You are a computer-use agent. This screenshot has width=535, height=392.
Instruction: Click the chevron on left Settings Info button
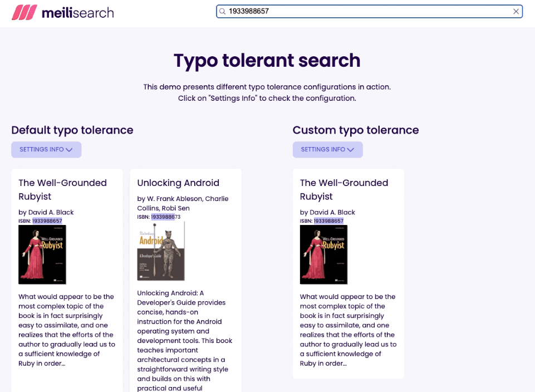(x=69, y=149)
